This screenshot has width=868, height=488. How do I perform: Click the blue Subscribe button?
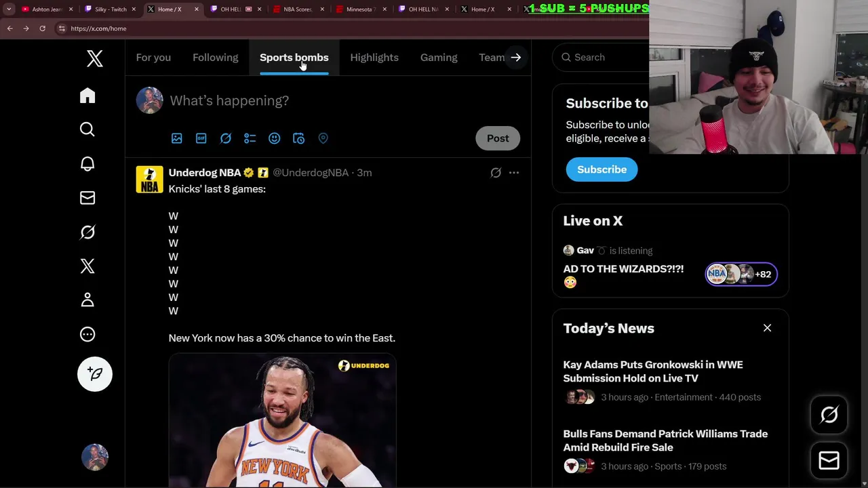click(x=602, y=169)
